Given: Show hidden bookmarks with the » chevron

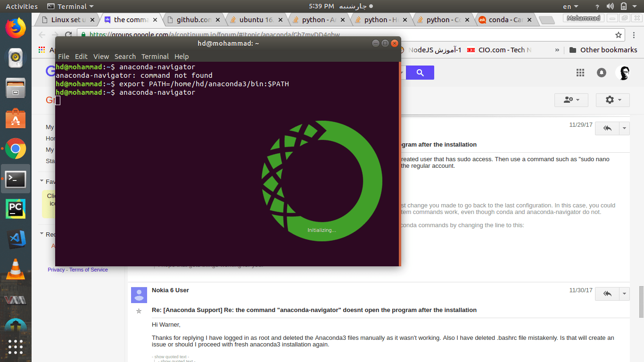Looking at the screenshot, I should (x=557, y=50).
